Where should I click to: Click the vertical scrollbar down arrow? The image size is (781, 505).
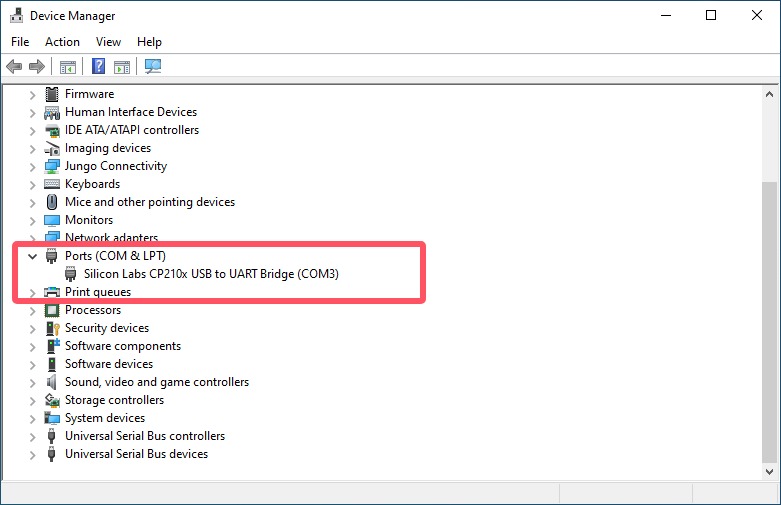pos(768,471)
